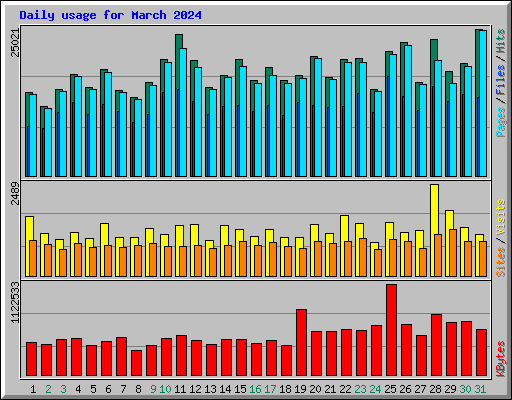Click the green weekend day label 10
Image resolution: width=512 pixels, height=400 pixels.
[165, 389]
